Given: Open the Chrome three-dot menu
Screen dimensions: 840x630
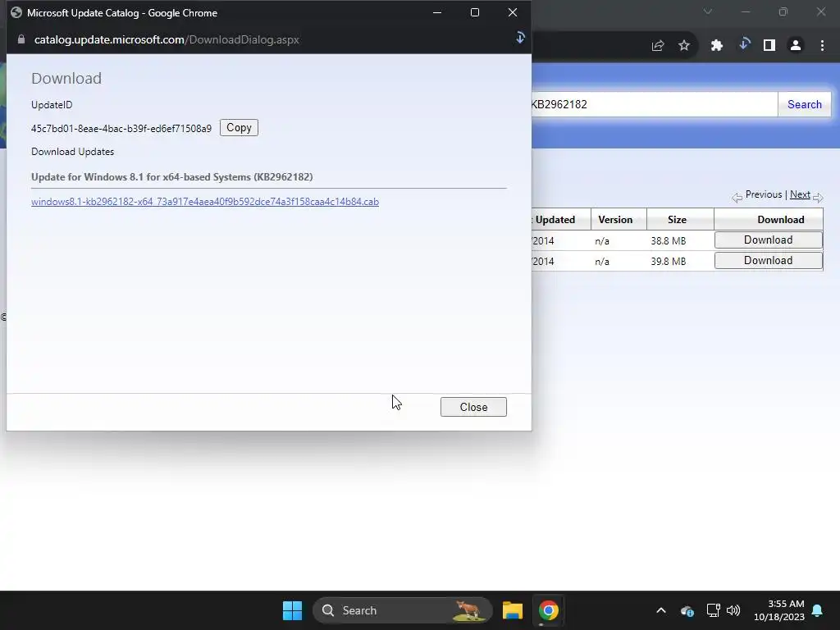Looking at the screenshot, I should tap(822, 46).
